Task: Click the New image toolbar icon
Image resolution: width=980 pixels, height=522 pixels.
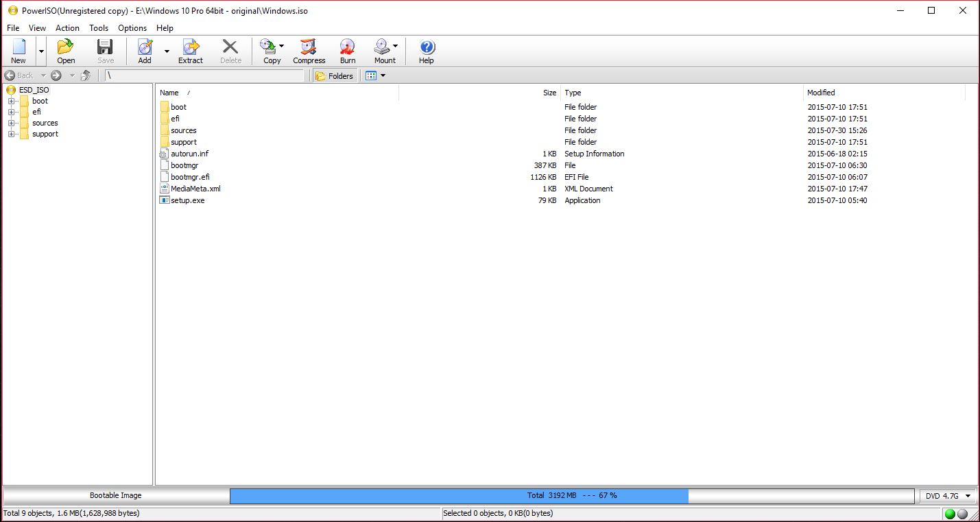Action: pyautogui.click(x=19, y=51)
